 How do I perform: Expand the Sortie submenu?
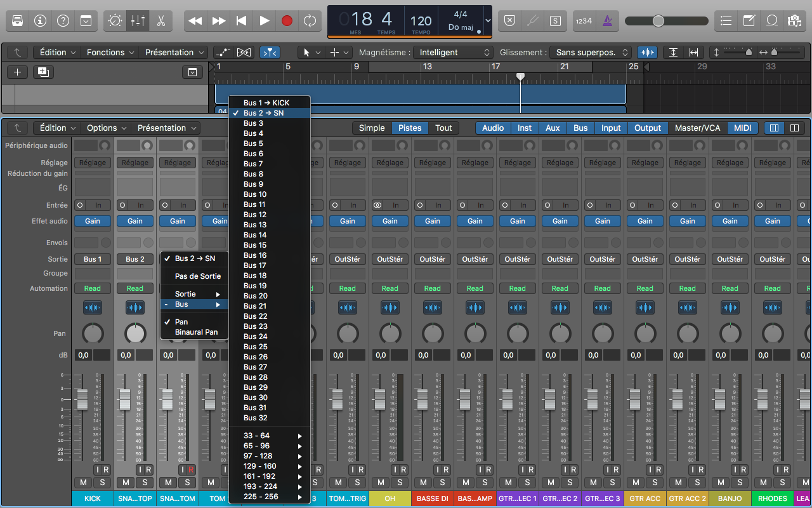click(x=194, y=294)
